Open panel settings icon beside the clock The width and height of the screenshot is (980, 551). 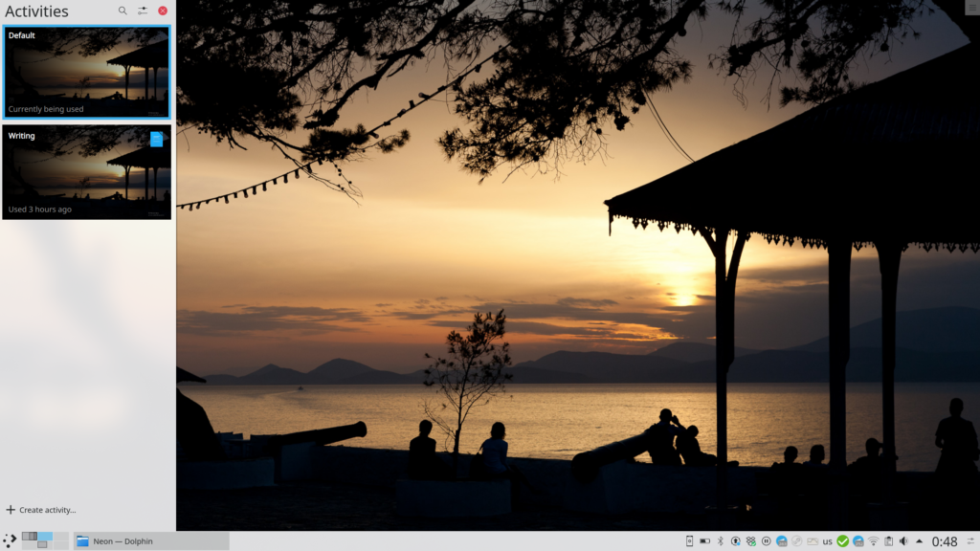click(x=971, y=541)
